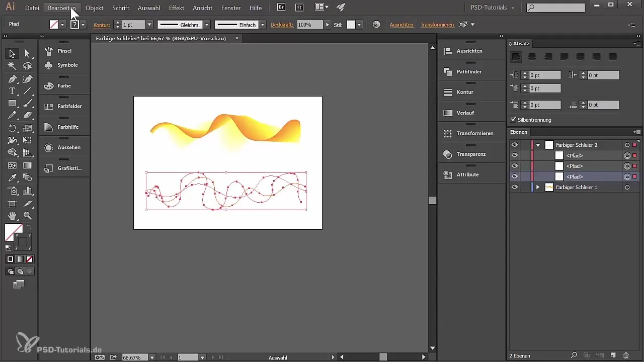The height and width of the screenshot is (362, 644).
Task: Open the zoom level dropdown 66,67%
Action: pyautogui.click(x=152, y=357)
